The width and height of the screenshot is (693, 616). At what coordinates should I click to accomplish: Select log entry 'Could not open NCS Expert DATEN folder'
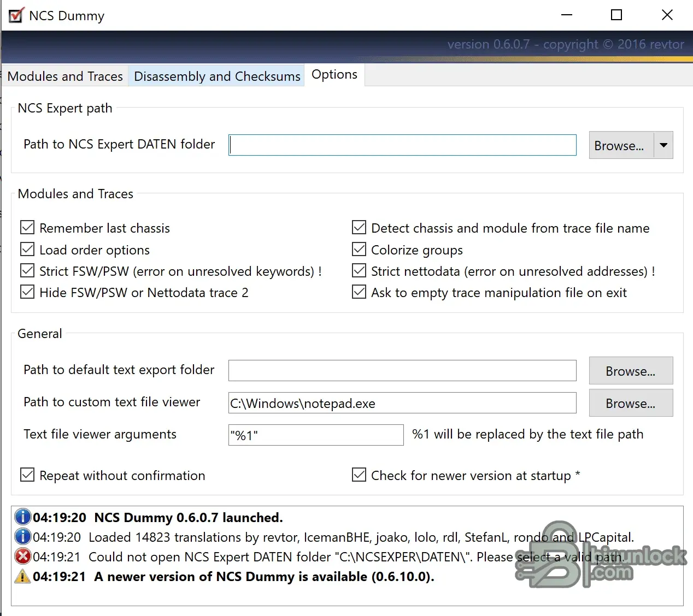[x=328, y=556]
